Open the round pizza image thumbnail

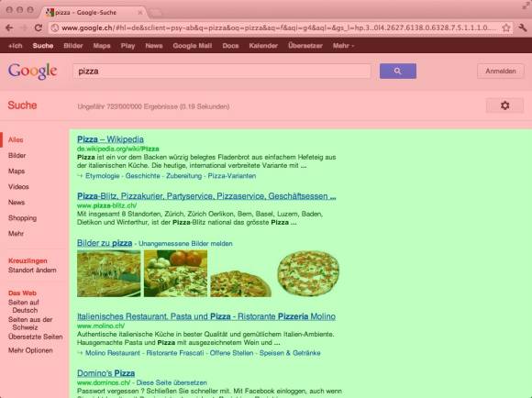(x=308, y=273)
